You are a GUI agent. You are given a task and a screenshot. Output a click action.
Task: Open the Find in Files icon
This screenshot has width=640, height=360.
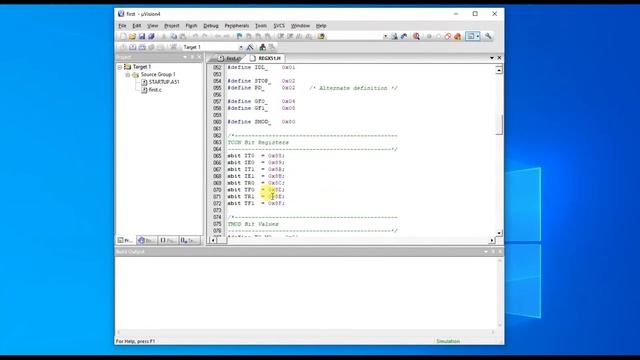click(321, 36)
